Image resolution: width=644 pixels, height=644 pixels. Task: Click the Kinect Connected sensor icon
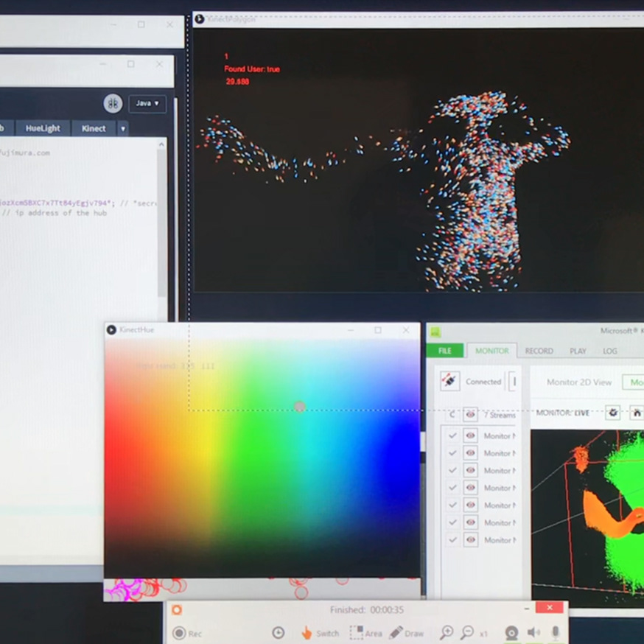[x=449, y=382]
